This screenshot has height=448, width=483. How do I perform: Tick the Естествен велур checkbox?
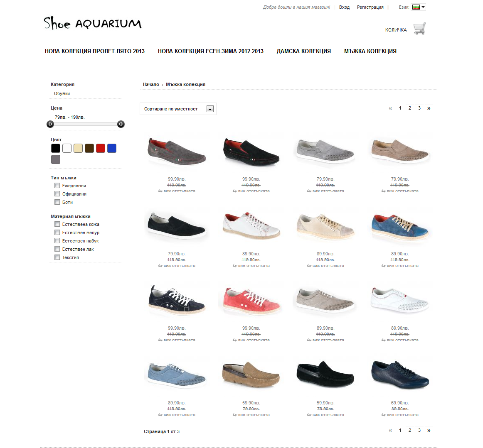[x=57, y=233]
